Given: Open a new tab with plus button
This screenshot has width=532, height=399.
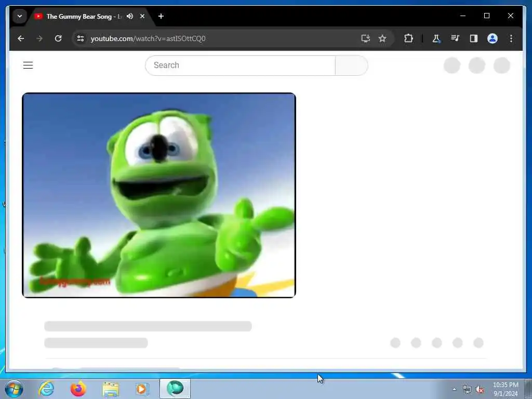Looking at the screenshot, I should (x=161, y=16).
